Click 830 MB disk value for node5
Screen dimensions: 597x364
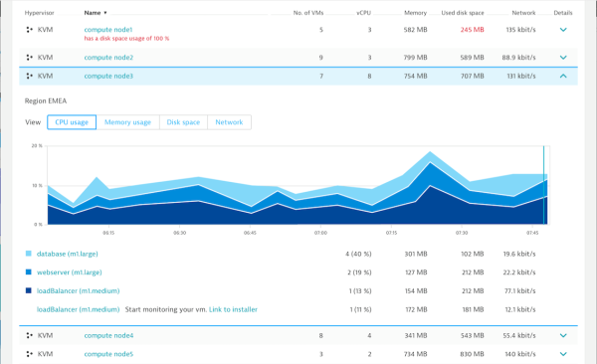click(472, 354)
